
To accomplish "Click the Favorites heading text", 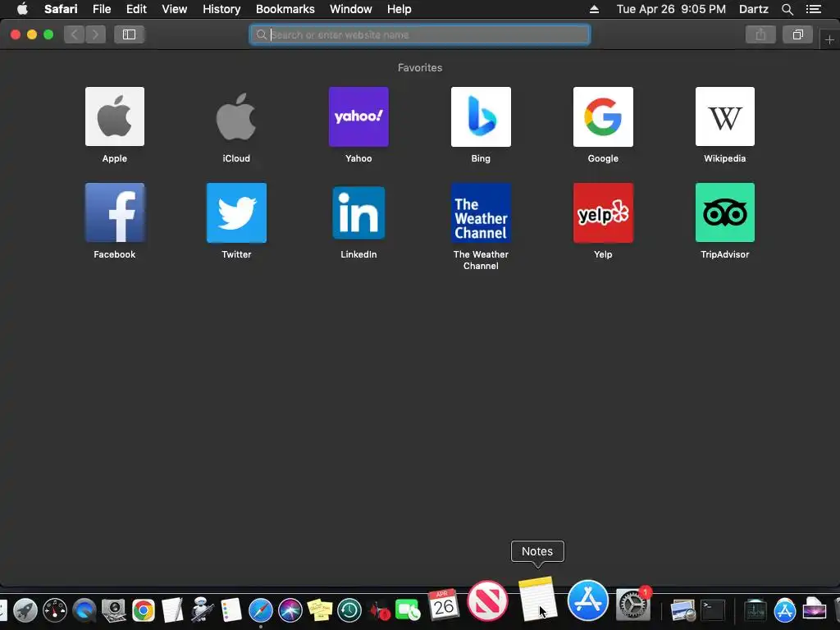I will coord(420,67).
